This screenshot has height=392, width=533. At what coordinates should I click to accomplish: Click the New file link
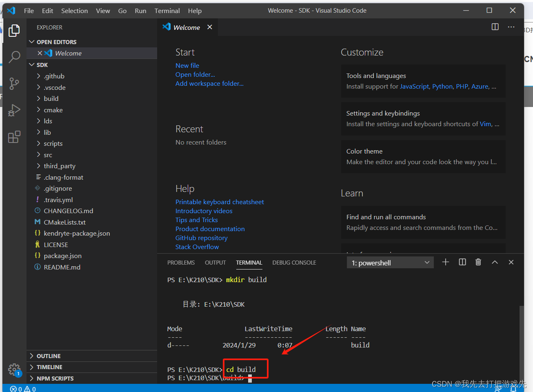[187, 65]
